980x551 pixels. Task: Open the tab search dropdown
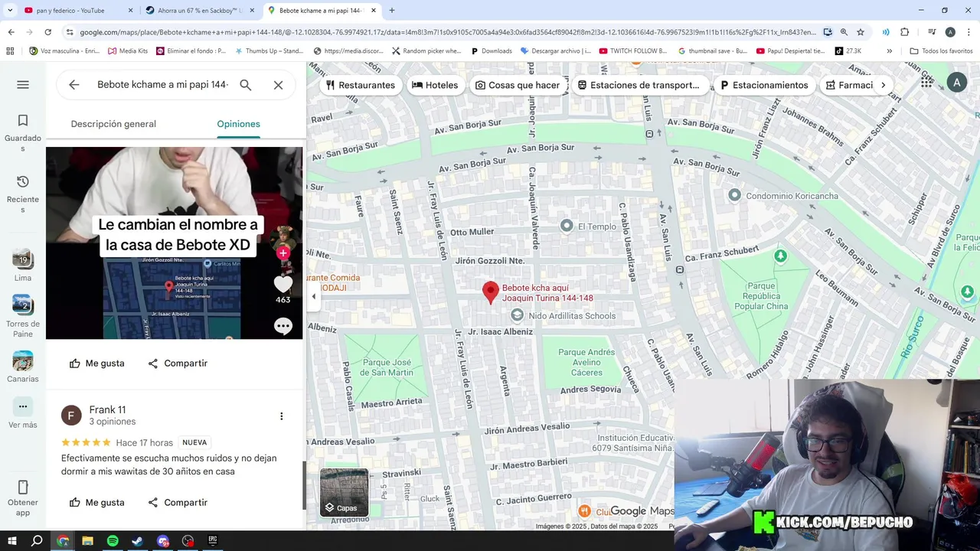[x=10, y=11]
